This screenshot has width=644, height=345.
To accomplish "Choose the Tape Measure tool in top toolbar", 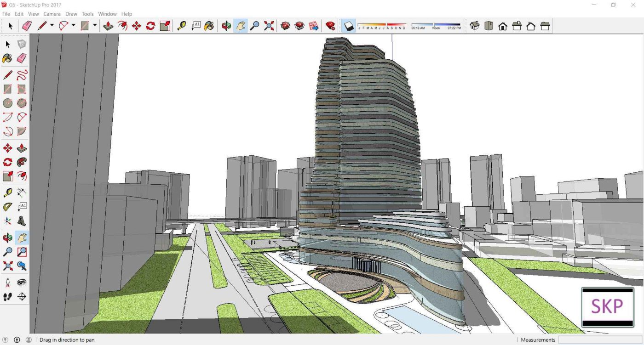I will point(182,26).
